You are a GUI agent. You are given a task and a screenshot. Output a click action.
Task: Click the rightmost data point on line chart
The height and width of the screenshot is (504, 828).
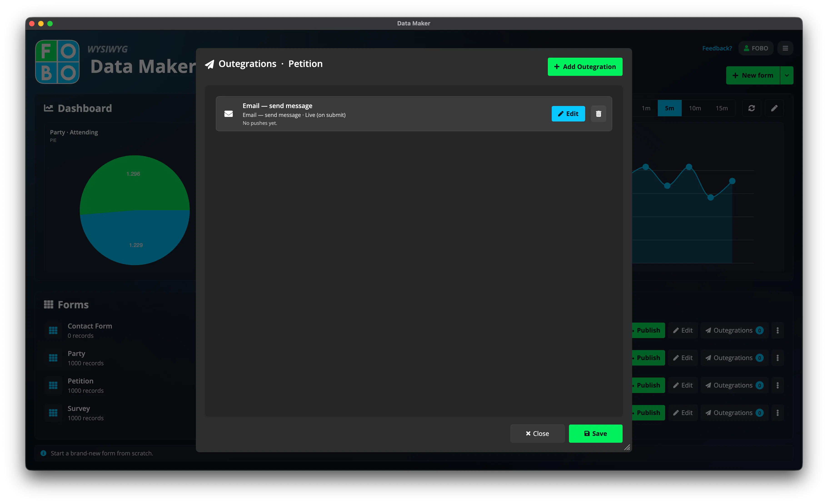tap(732, 181)
